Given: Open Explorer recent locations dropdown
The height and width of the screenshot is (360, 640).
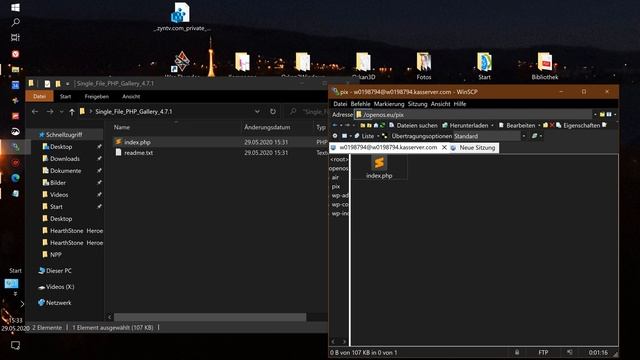Looking at the screenshot, I should [61, 111].
